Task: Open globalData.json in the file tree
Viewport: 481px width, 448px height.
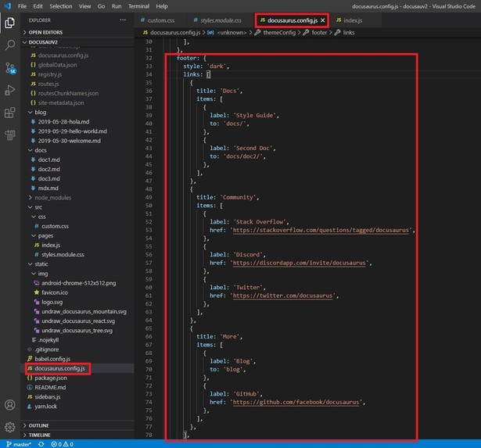Action: pyautogui.click(x=57, y=65)
